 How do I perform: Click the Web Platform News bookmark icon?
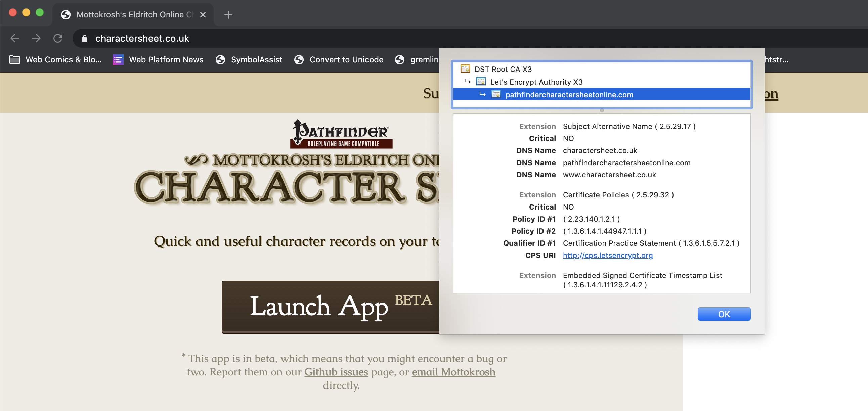click(118, 60)
